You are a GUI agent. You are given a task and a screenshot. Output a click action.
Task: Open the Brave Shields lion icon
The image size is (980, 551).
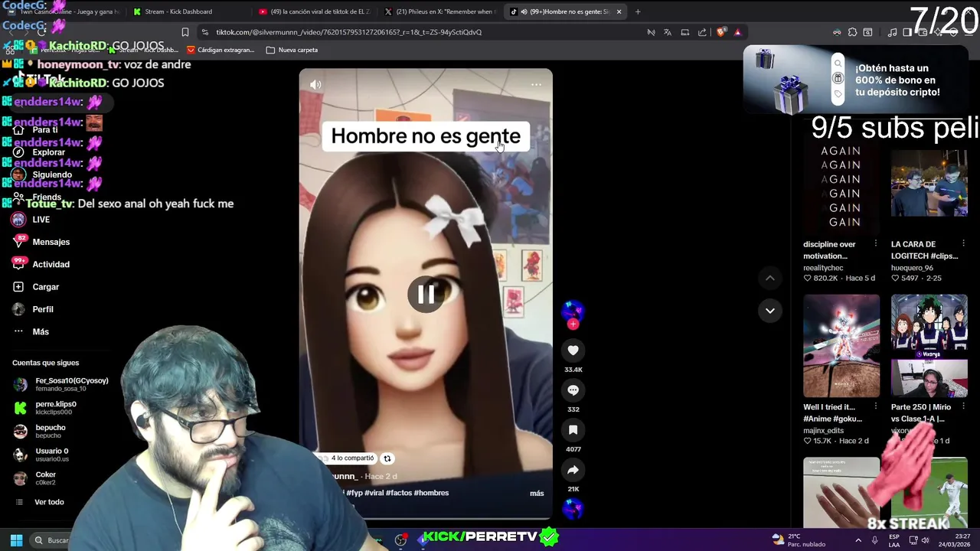[x=720, y=32]
